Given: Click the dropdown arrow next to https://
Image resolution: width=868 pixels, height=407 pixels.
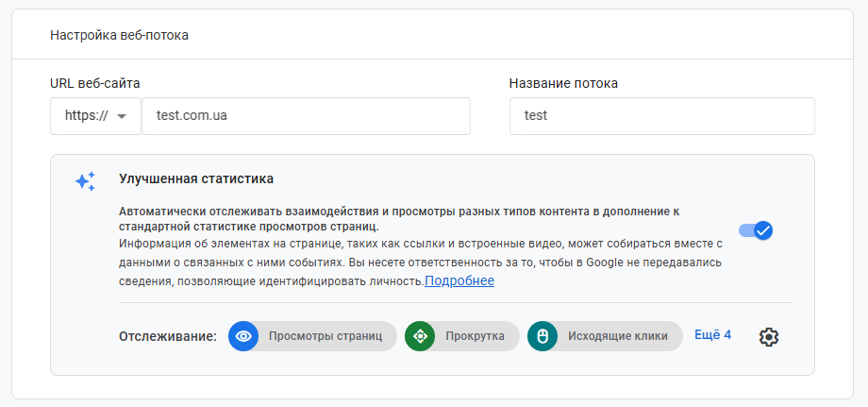Looking at the screenshot, I should click(x=122, y=117).
